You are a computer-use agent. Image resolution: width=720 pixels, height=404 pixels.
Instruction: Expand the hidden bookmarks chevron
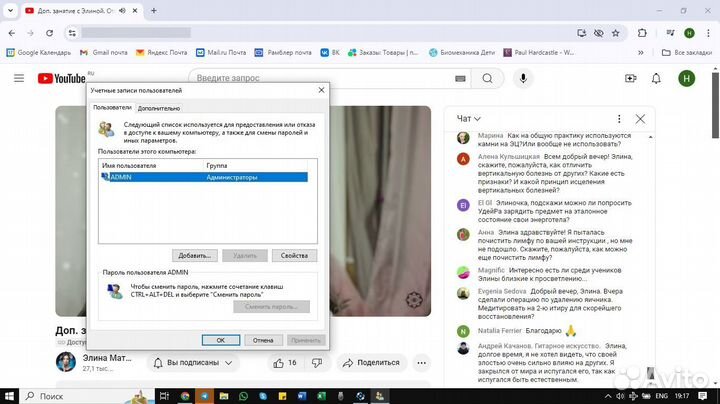[641, 53]
